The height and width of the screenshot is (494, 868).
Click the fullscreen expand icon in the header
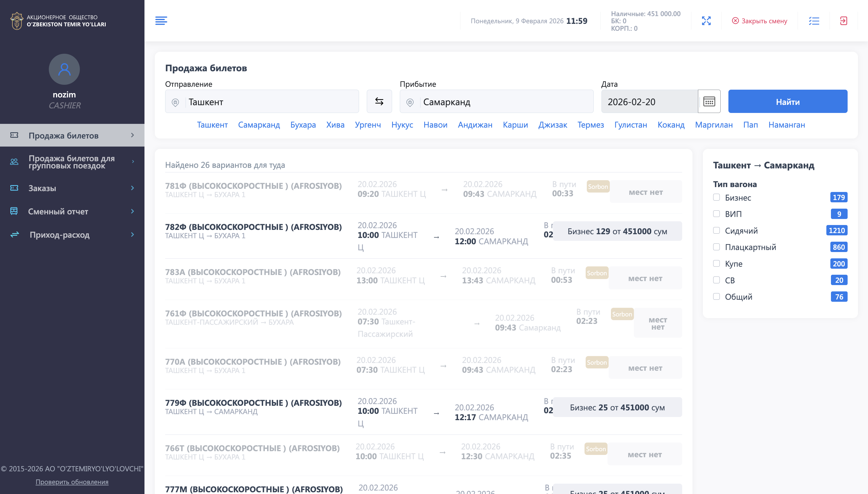point(706,21)
